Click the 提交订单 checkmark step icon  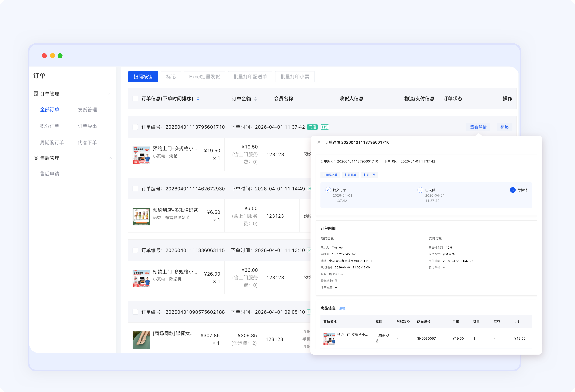pos(328,190)
